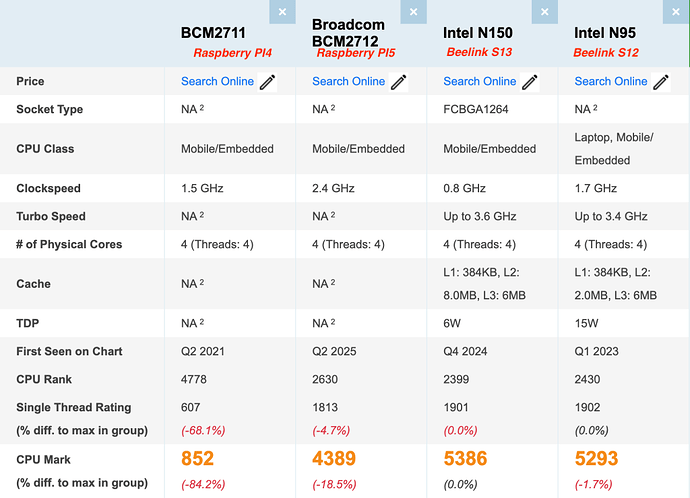Edit price pencil icon for BCM2712
This screenshot has width=690, height=498.
tap(398, 82)
